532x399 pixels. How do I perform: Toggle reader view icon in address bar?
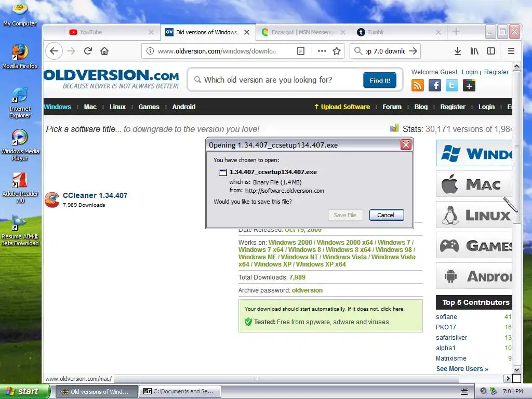click(301, 51)
